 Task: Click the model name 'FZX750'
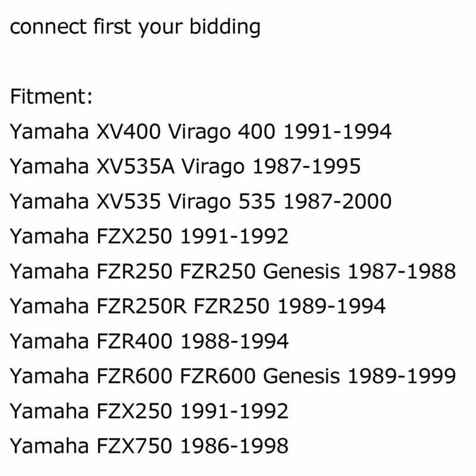click(134, 446)
